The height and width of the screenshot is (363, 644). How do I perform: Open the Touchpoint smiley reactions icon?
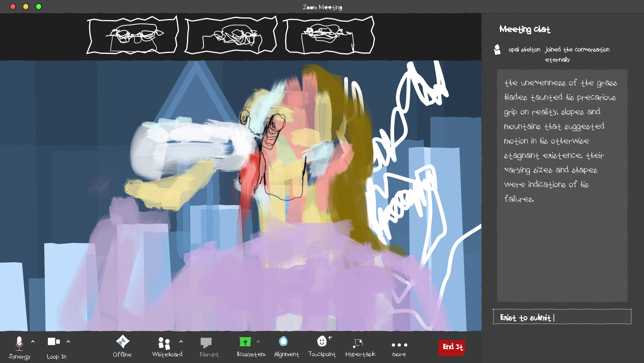click(x=322, y=342)
